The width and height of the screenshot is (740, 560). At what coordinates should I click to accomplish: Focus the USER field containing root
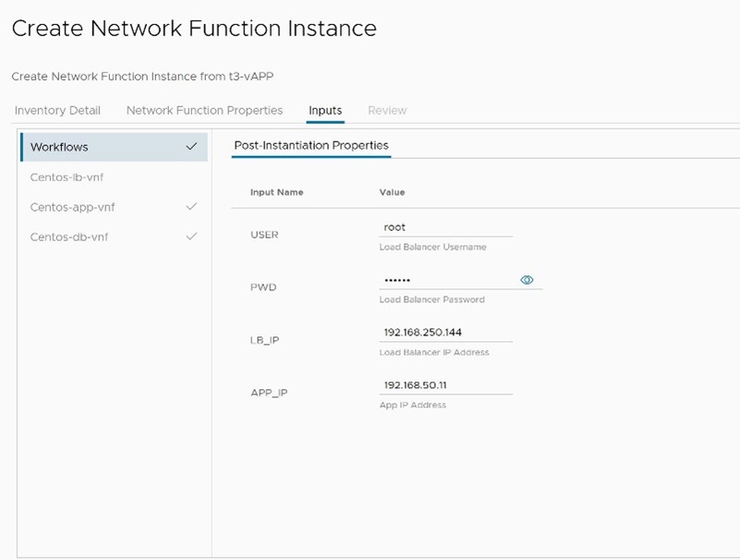coord(444,227)
